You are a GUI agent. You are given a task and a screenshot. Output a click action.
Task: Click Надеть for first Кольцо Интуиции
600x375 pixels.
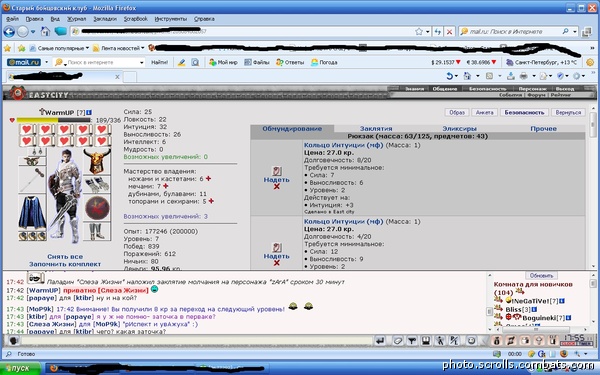[x=276, y=179]
